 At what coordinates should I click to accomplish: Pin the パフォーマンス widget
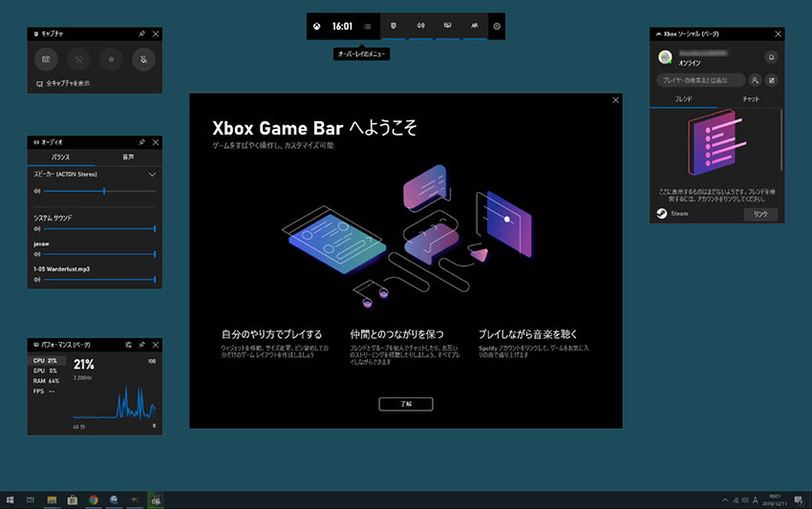(142, 345)
